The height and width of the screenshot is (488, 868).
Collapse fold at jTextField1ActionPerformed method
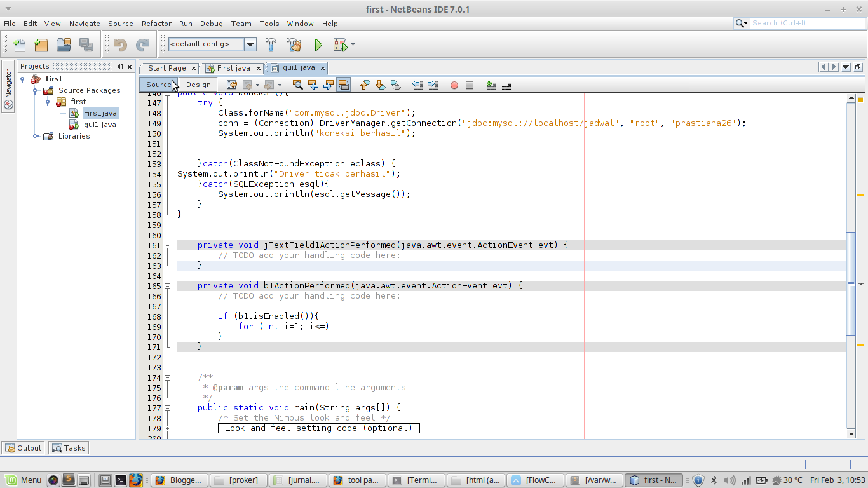(168, 245)
